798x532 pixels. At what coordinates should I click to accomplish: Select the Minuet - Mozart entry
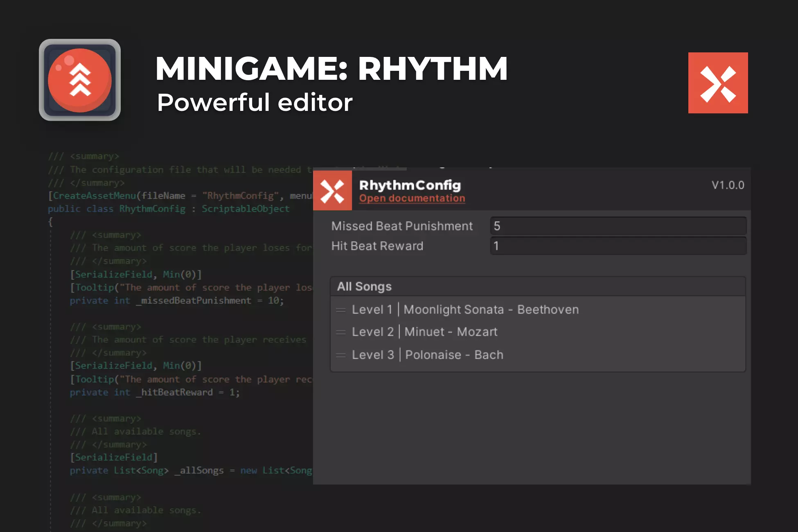tap(451, 332)
